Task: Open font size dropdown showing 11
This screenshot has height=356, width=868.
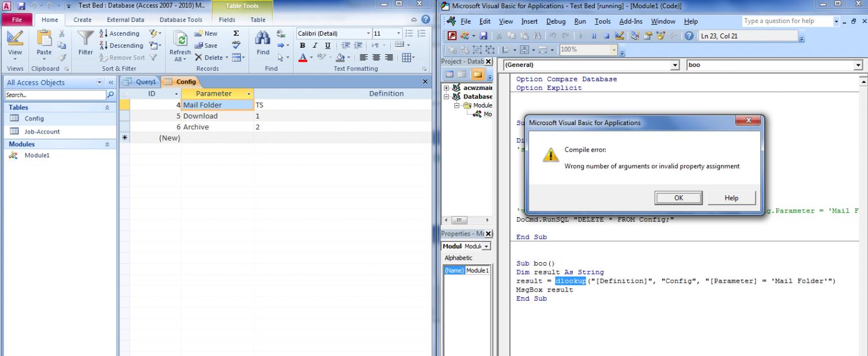Action: [399, 33]
